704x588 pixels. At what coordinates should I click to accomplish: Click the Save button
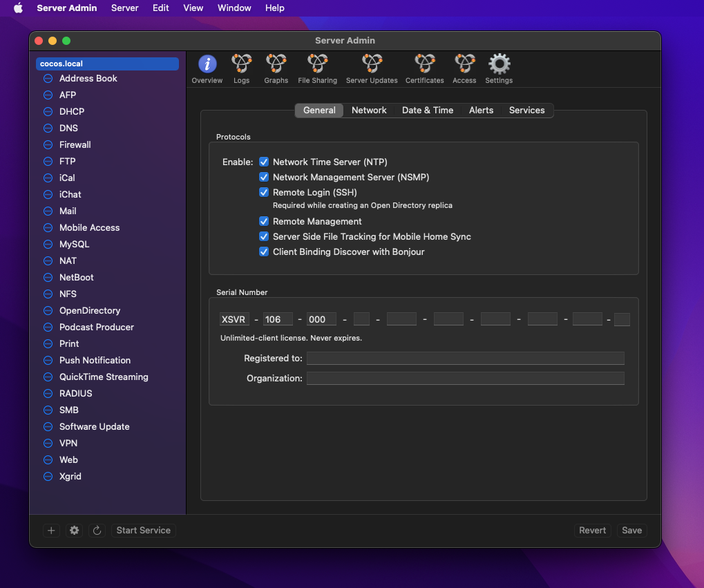631,530
